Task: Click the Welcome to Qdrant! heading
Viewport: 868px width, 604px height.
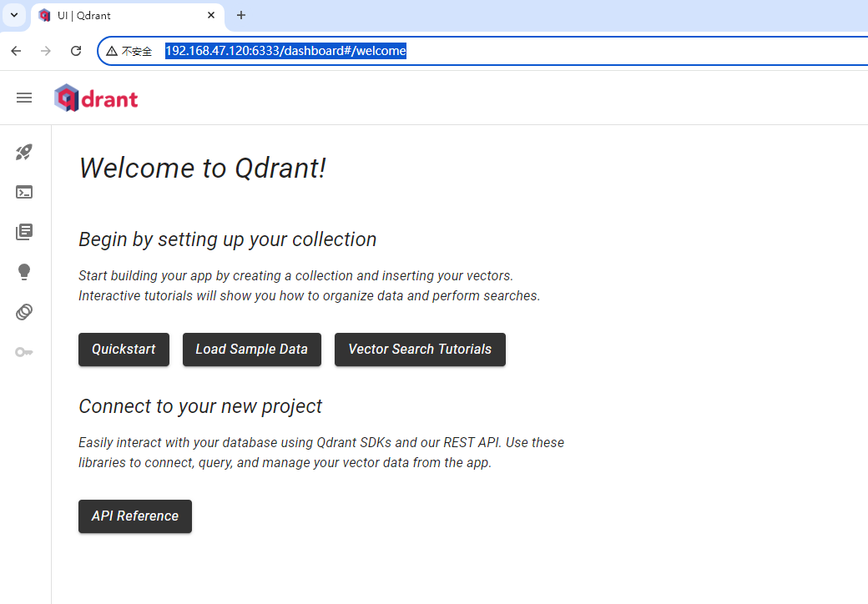Action: [x=203, y=169]
